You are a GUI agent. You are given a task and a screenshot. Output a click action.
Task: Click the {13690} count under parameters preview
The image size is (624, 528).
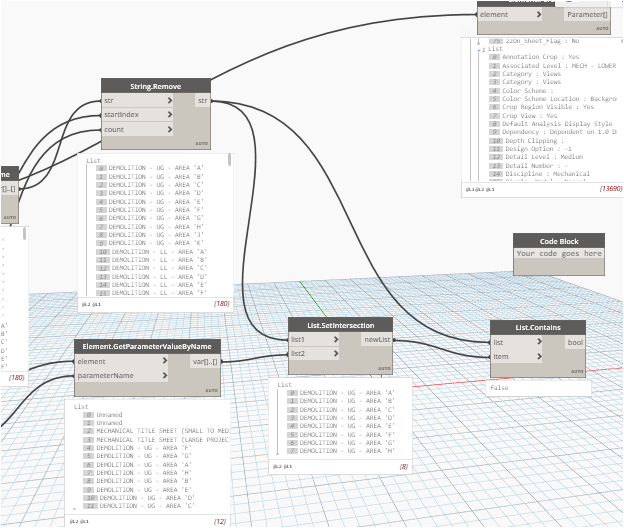(x=610, y=189)
